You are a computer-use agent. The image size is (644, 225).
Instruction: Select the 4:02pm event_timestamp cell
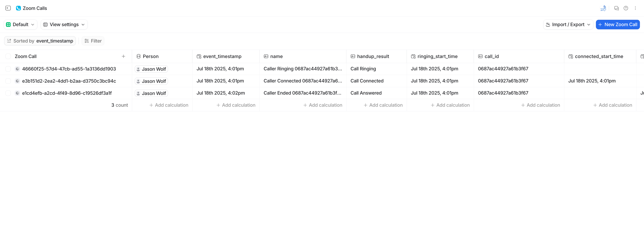point(226,93)
